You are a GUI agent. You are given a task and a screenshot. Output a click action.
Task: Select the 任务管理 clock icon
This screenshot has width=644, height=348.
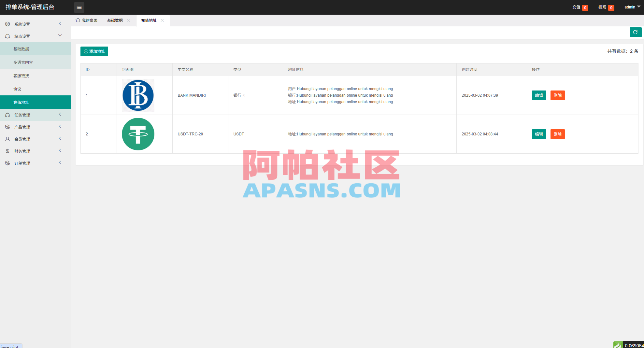point(7,115)
